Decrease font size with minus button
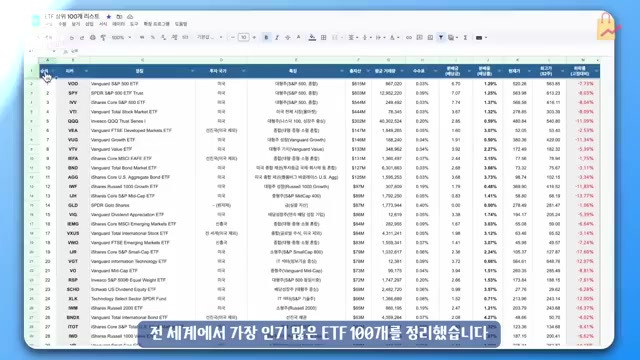The height and width of the screenshot is (360, 640). [x=233, y=38]
